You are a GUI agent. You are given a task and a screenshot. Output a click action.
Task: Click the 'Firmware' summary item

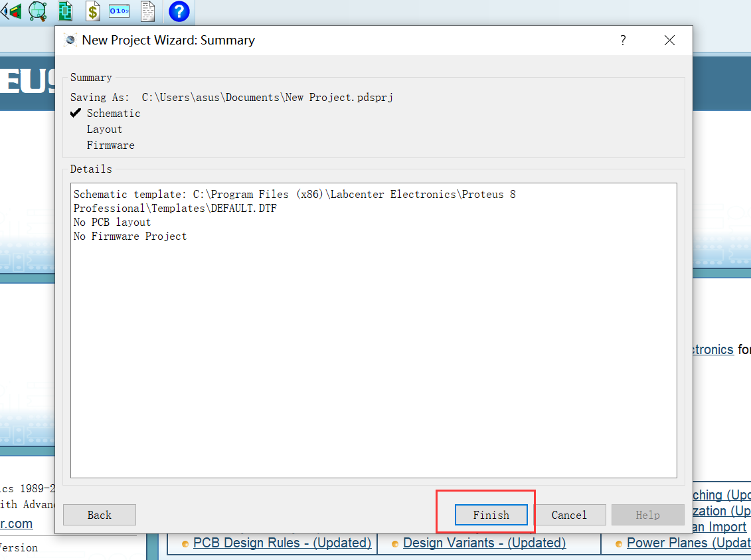[x=111, y=145]
